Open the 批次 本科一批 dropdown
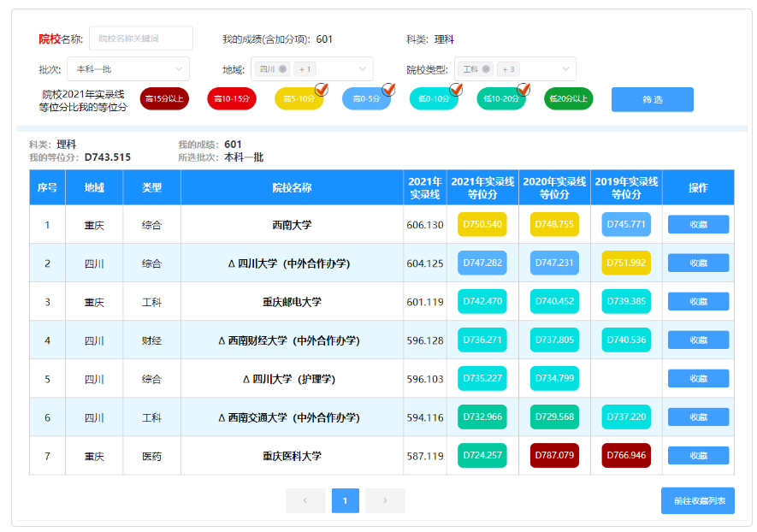Viewport: 757px width, 532px height. click(128, 69)
